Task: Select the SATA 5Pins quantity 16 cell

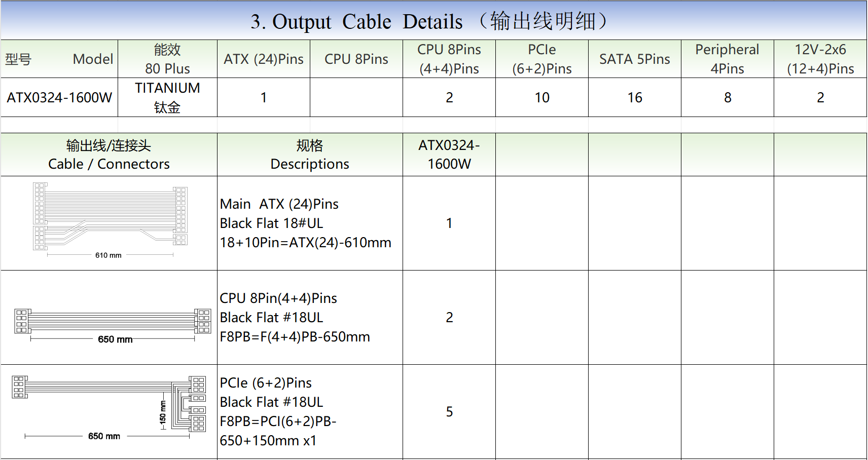Action: click(x=635, y=97)
